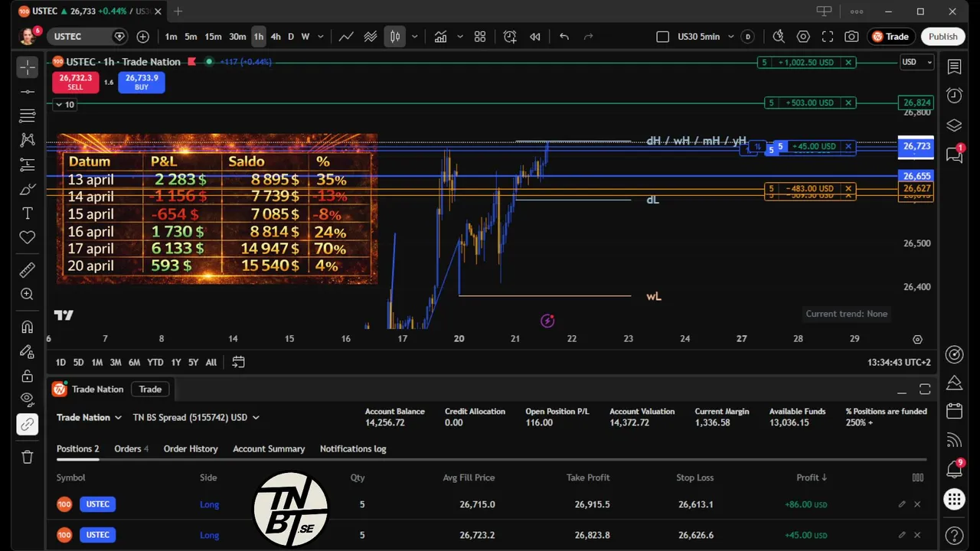Undo the last chart action
Image resolution: width=980 pixels, height=551 pixels.
pyautogui.click(x=564, y=37)
